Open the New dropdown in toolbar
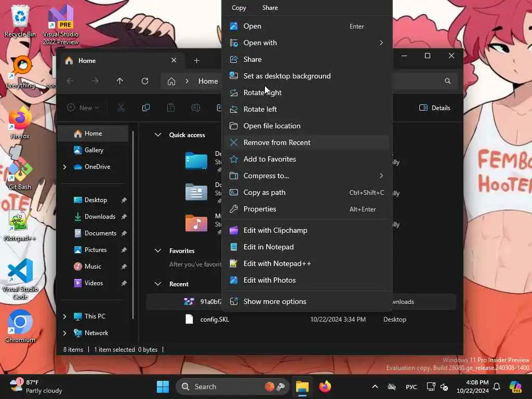532x399 pixels. click(83, 108)
